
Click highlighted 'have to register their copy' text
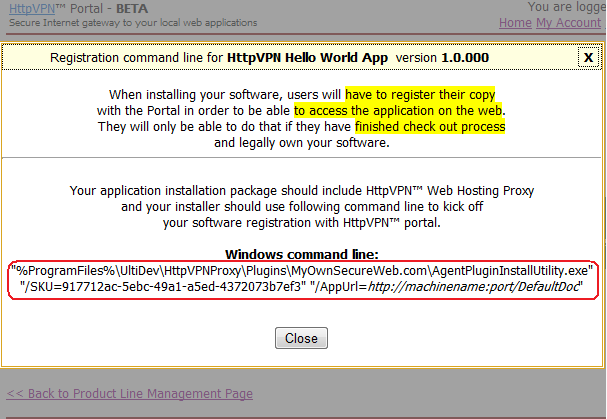[420, 94]
